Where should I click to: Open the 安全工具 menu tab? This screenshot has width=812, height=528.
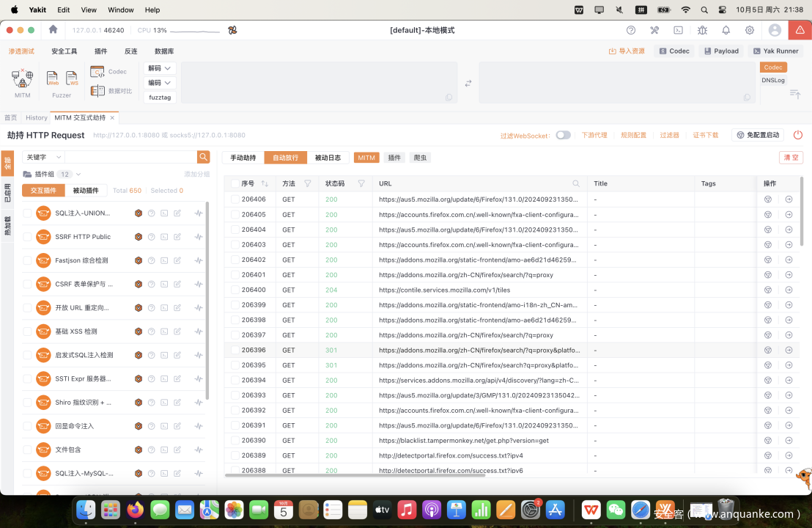[64, 51]
